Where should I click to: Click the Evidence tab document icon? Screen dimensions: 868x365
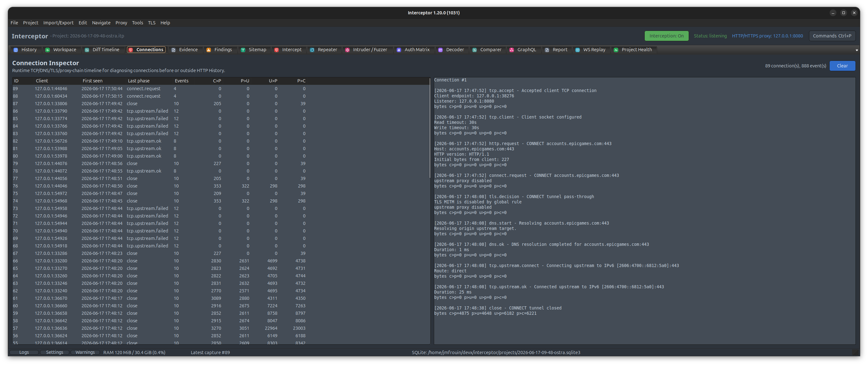click(174, 50)
